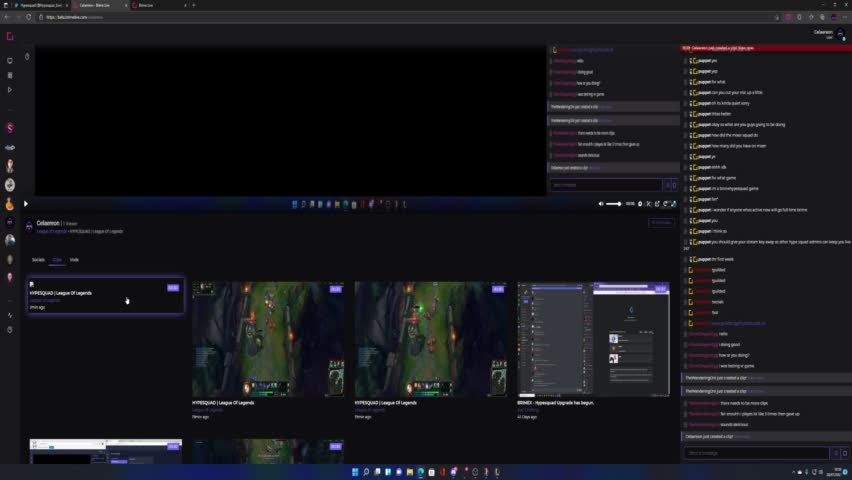Click the round icon below the pulse icon
This screenshot has width=852, height=480.
pyautogui.click(x=10, y=330)
